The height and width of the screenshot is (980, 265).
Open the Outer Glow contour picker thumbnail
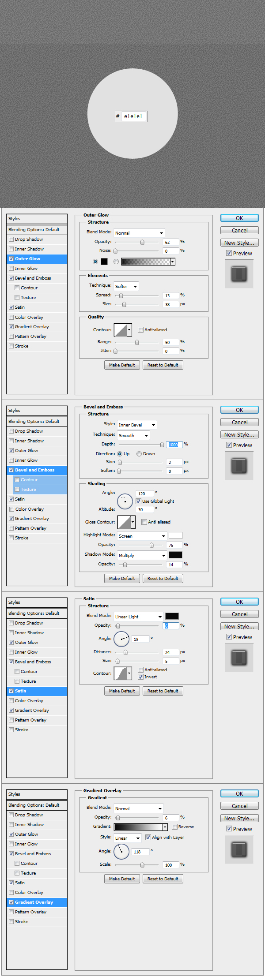click(121, 329)
